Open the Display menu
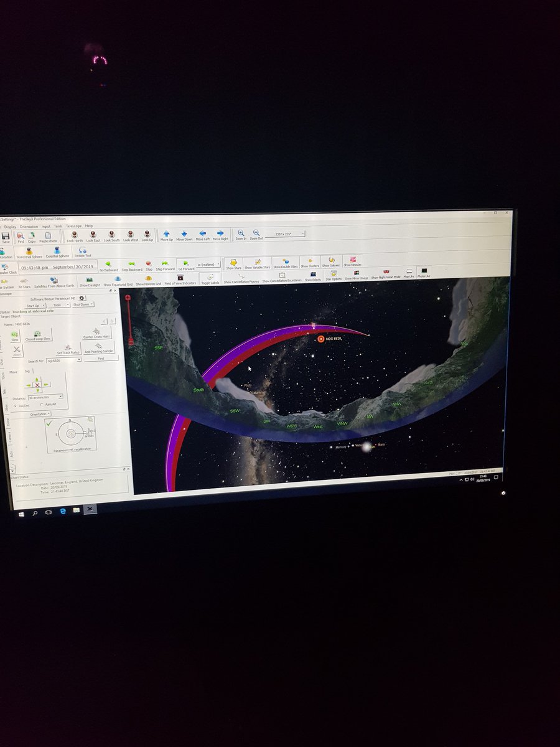 click(x=10, y=227)
